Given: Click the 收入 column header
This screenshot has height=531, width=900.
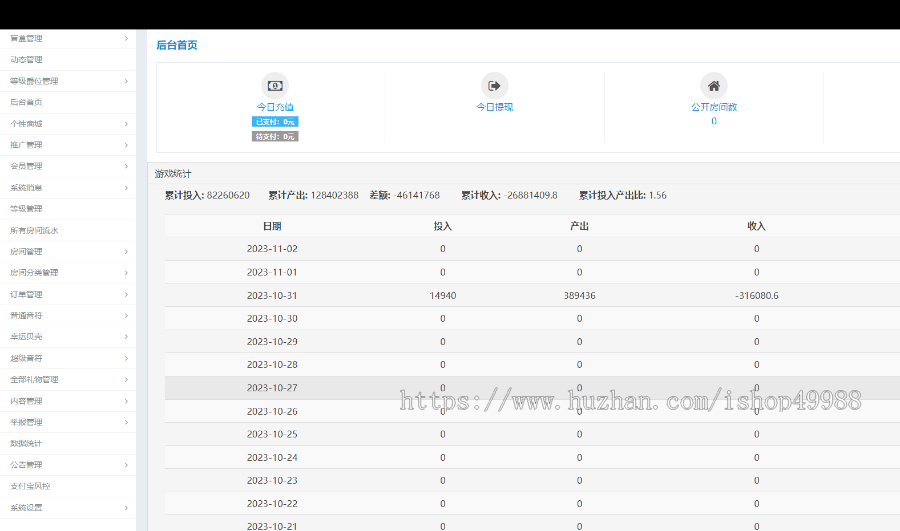Looking at the screenshot, I should (x=757, y=226).
